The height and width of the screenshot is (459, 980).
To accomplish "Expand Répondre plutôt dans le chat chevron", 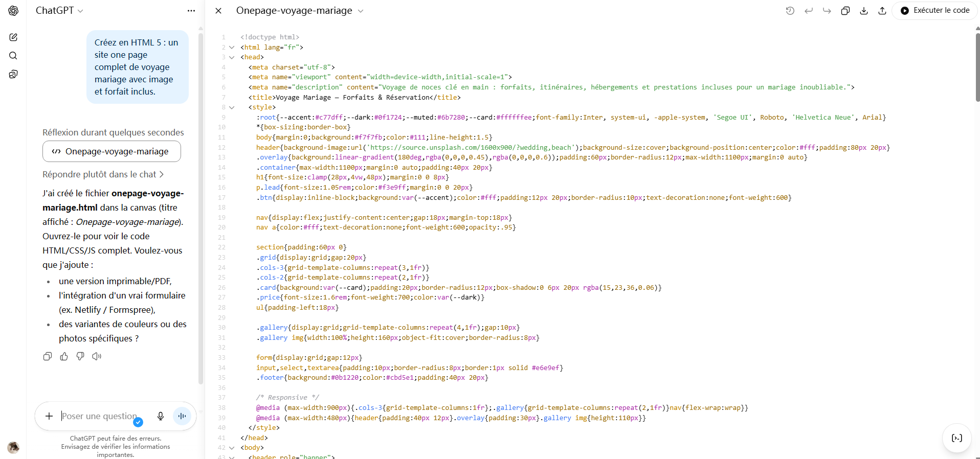I will 162,174.
